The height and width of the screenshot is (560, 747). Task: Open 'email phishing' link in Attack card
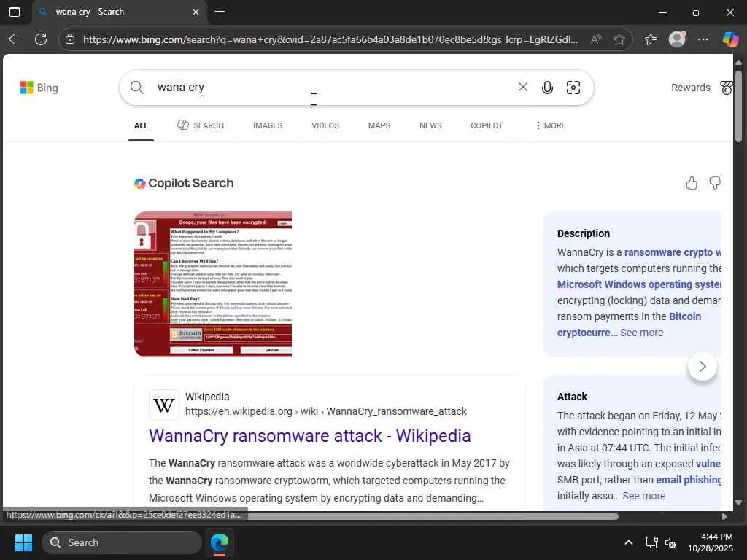(x=689, y=480)
